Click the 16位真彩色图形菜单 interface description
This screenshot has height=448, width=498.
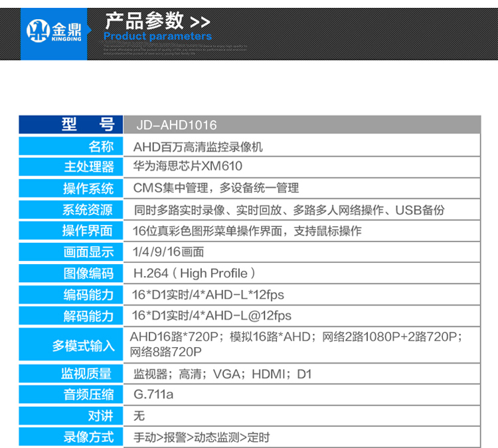coord(246,231)
